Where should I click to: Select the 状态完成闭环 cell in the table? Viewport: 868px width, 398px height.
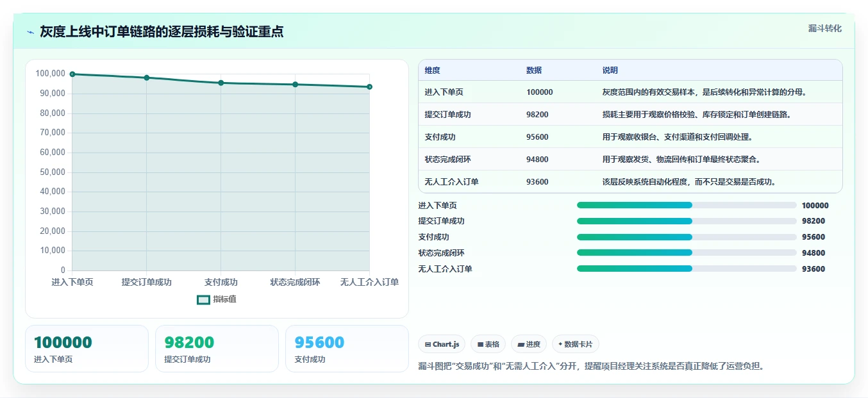[x=447, y=160]
